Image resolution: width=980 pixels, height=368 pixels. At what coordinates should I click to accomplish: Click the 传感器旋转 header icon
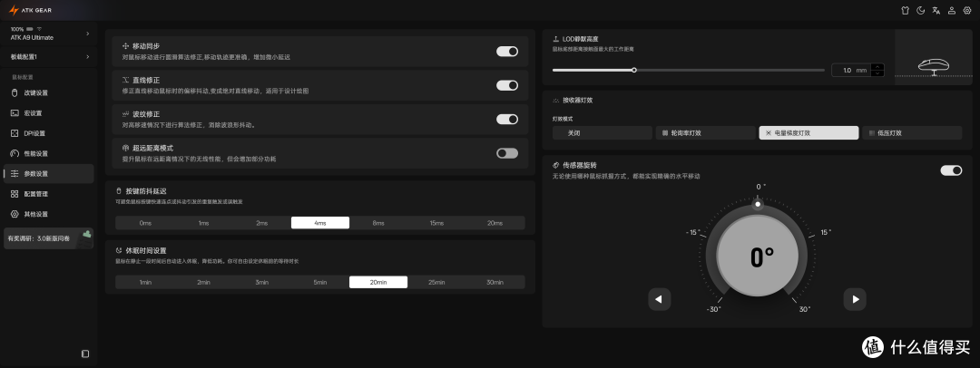pyautogui.click(x=555, y=166)
